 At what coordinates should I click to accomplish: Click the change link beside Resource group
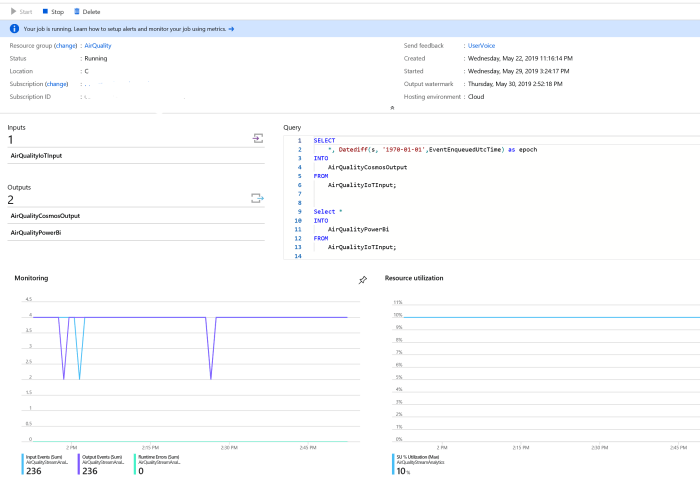pyautogui.click(x=65, y=46)
